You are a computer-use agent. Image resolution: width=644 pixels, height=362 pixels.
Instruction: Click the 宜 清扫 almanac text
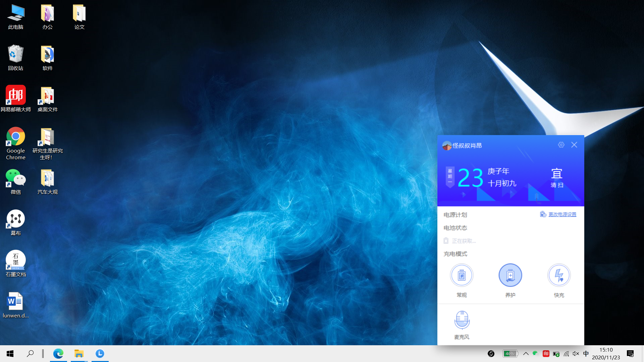pos(557,178)
